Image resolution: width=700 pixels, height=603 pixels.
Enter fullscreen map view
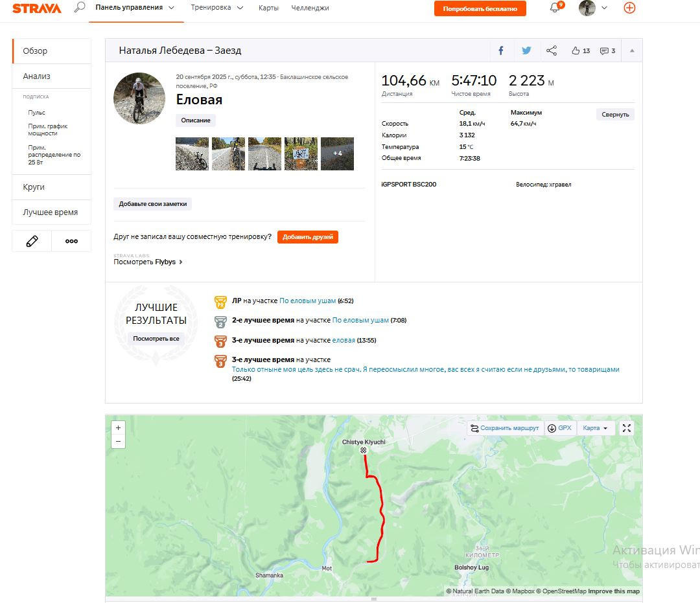point(627,428)
